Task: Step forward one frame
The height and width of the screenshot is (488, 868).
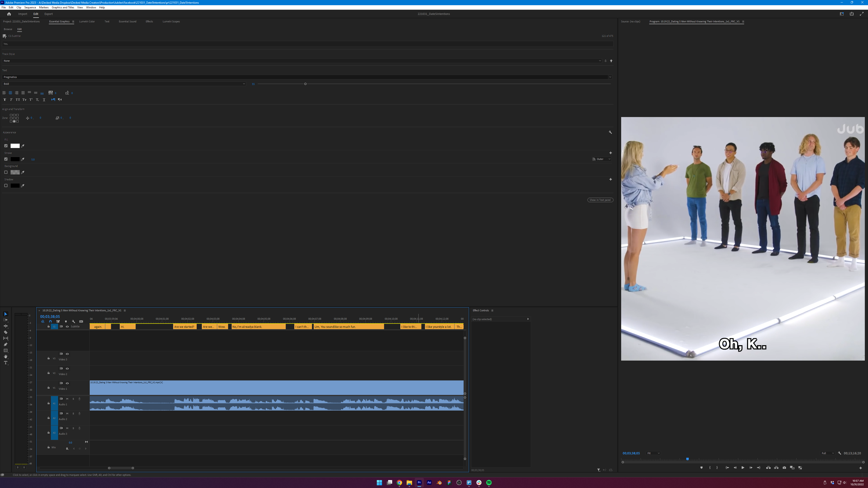Action: [751, 468]
